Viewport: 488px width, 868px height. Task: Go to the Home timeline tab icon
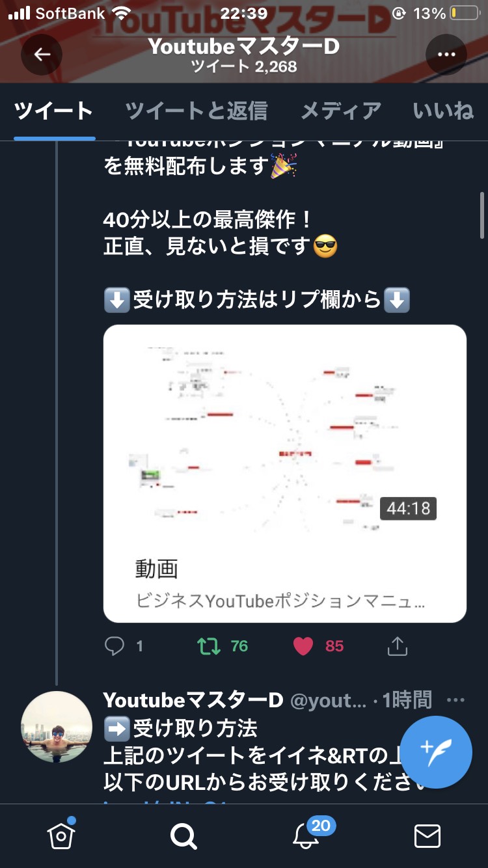coord(61,835)
